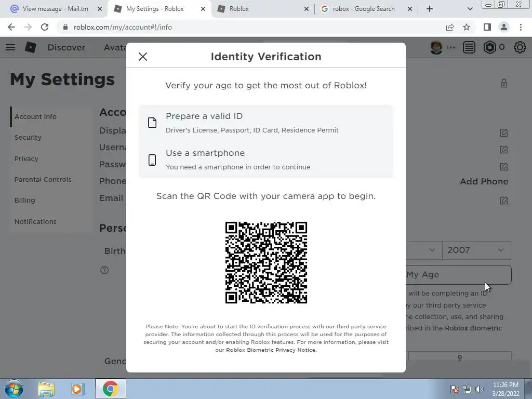Edit the password via pencil icon
532x399 pixels.
(x=504, y=167)
